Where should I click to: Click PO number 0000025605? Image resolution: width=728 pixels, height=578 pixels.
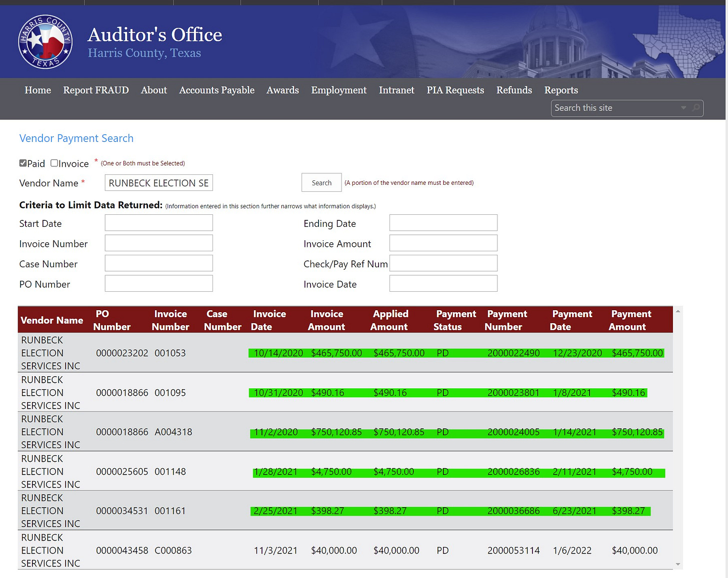(x=122, y=472)
